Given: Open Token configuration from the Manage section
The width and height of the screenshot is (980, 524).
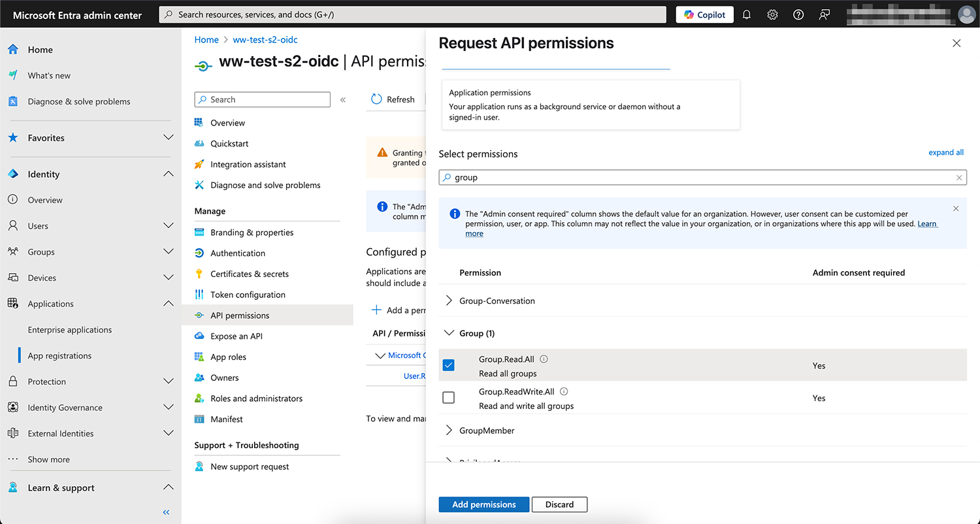Looking at the screenshot, I should point(248,295).
